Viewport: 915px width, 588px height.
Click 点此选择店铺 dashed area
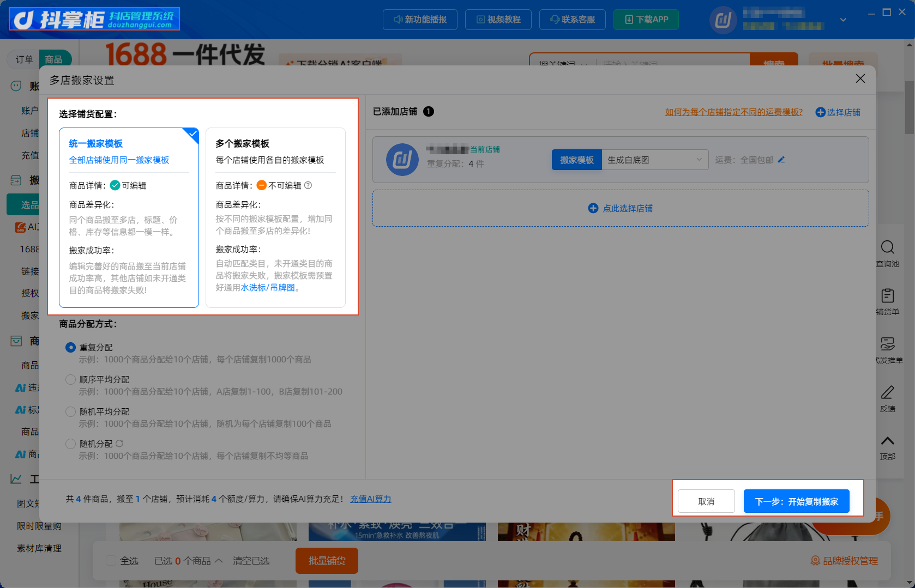point(621,208)
